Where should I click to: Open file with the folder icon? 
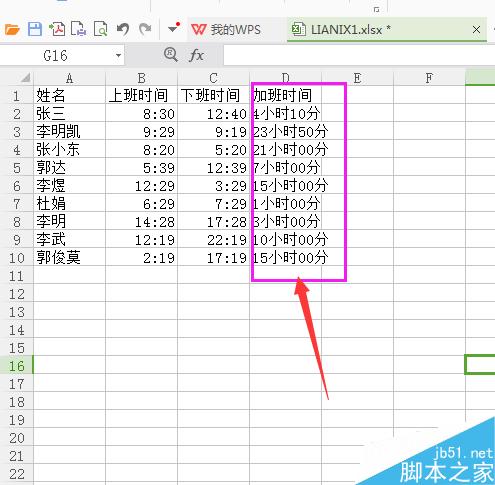12,30
